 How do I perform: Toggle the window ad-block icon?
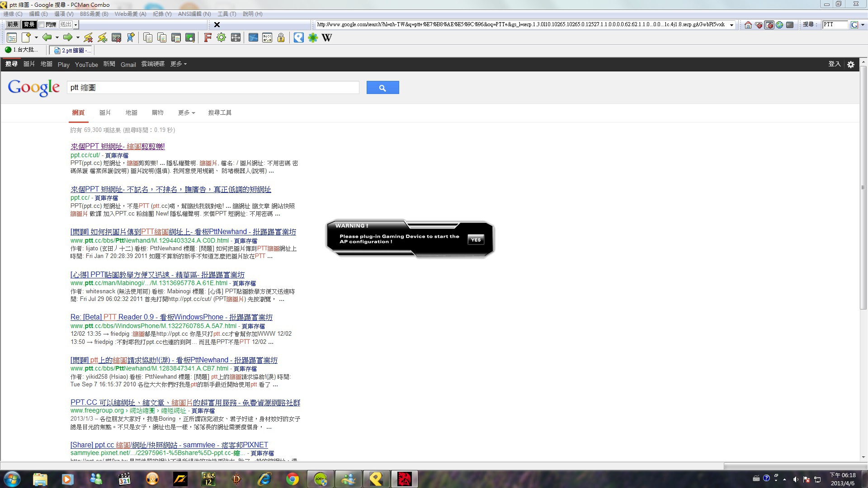pos(769,25)
